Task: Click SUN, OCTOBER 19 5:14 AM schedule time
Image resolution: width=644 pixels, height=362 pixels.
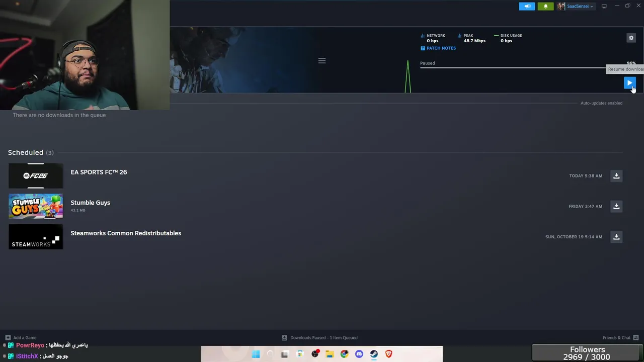Action: point(574,237)
